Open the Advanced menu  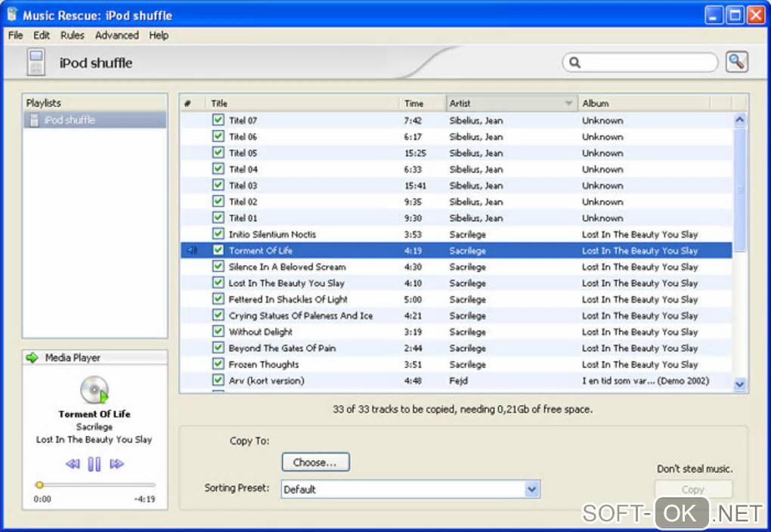[117, 36]
